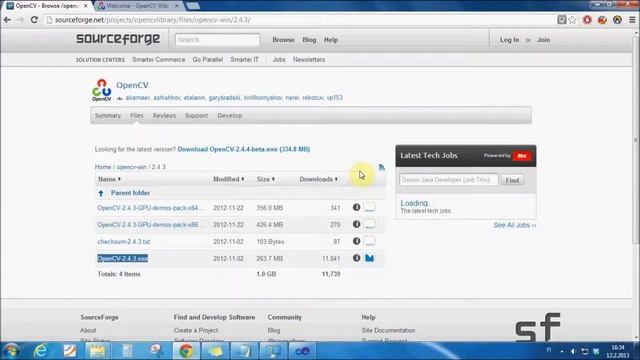Click the job title input field
This screenshot has width=640, height=360.
tap(449, 180)
